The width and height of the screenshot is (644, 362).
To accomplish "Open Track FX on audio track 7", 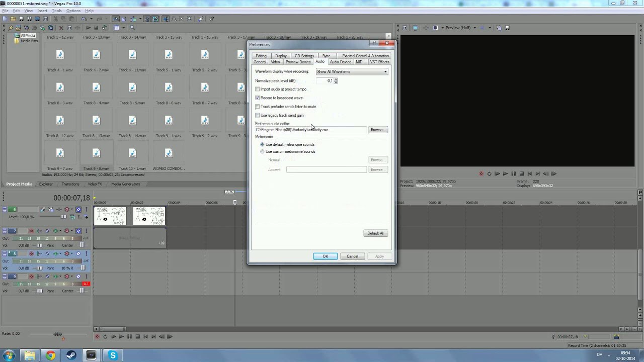I will tap(55, 231).
